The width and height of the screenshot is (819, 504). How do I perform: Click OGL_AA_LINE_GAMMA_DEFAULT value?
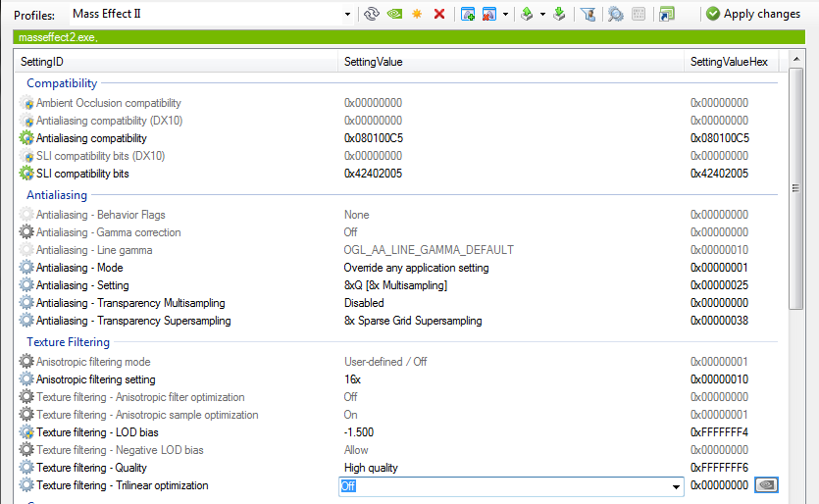point(429,250)
